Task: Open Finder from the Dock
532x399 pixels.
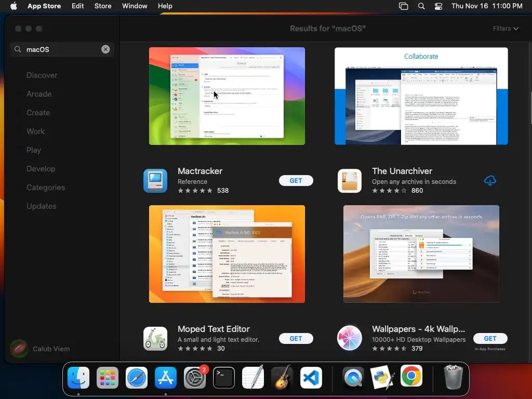Action: pos(78,378)
